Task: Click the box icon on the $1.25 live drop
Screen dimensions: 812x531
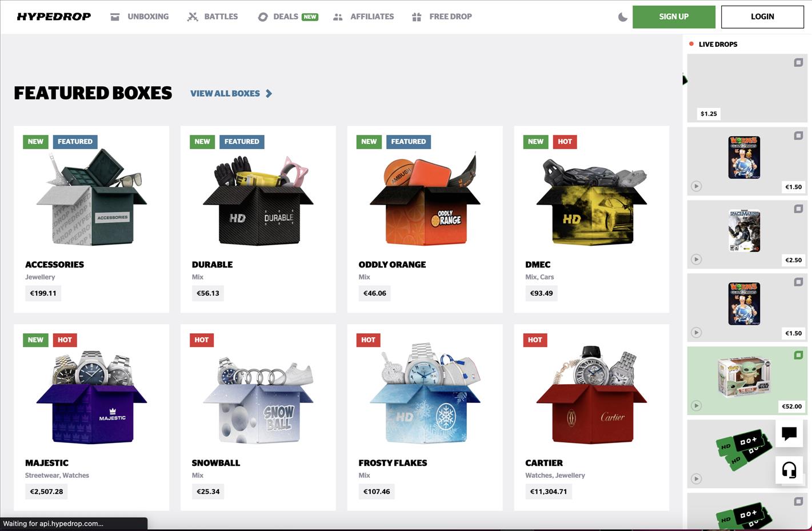Action: pos(798,62)
